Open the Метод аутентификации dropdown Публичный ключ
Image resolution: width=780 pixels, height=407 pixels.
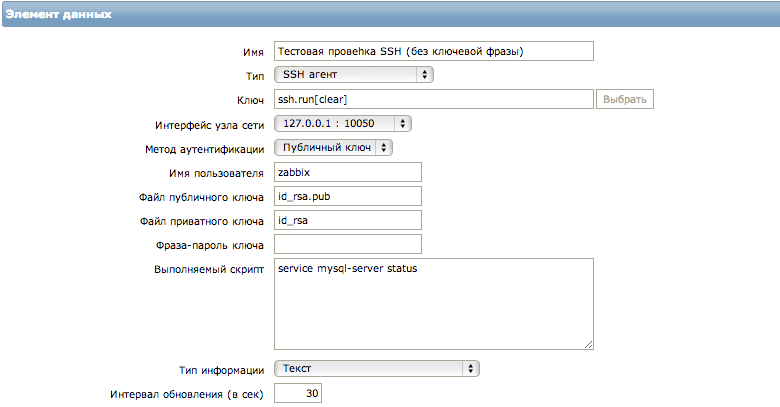point(333,148)
